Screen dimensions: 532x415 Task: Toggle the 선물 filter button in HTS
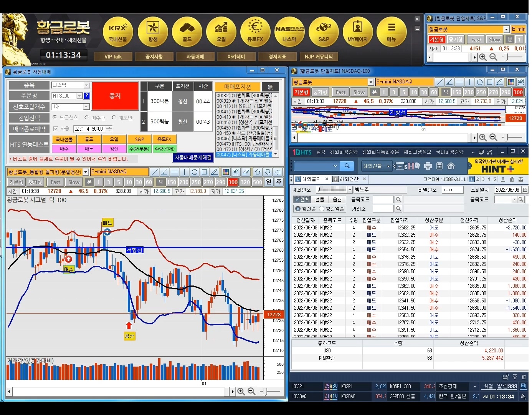pos(320,199)
